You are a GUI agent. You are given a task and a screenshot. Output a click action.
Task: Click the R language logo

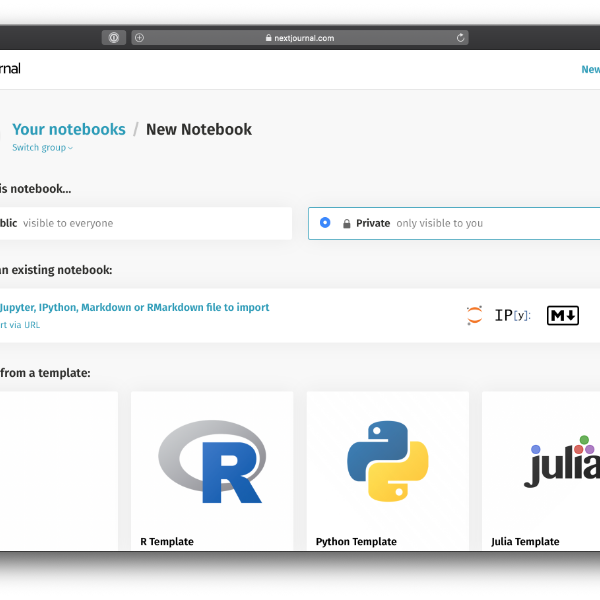(x=212, y=460)
